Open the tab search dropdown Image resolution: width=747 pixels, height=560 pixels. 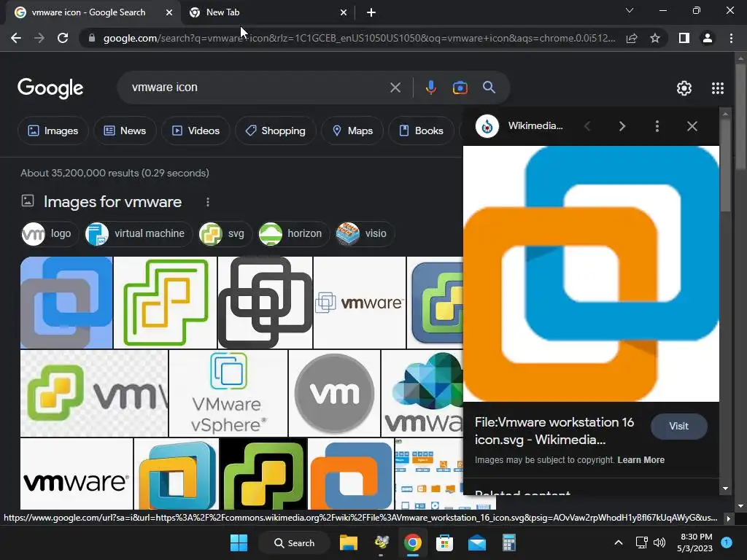tap(630, 10)
